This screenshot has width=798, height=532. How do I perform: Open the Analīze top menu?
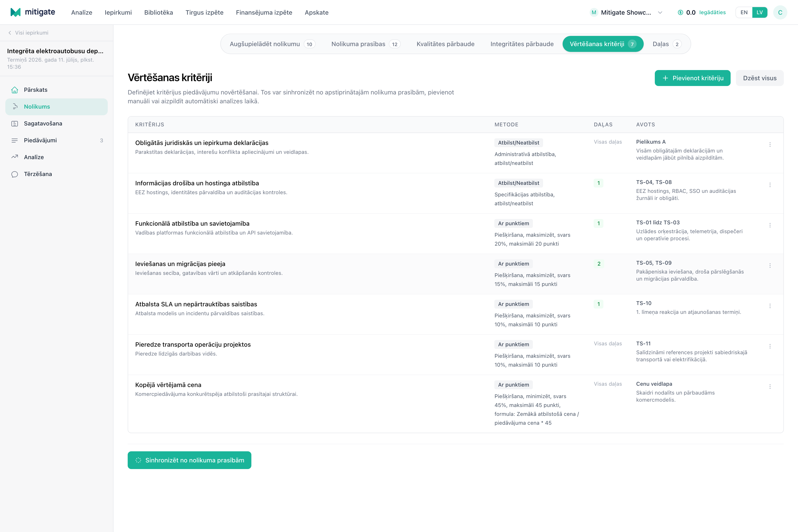(82, 13)
